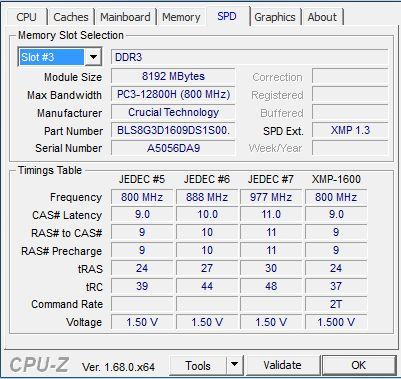This screenshot has width=401, height=379.
Task: Click the XMP-1600 column header
Action: 336,179
